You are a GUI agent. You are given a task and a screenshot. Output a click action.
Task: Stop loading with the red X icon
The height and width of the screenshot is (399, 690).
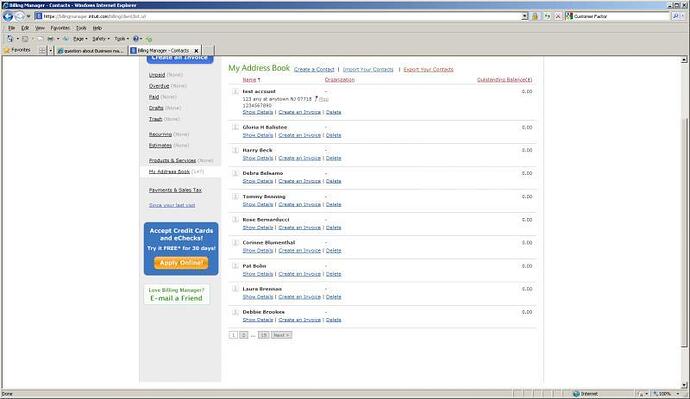(x=558, y=16)
